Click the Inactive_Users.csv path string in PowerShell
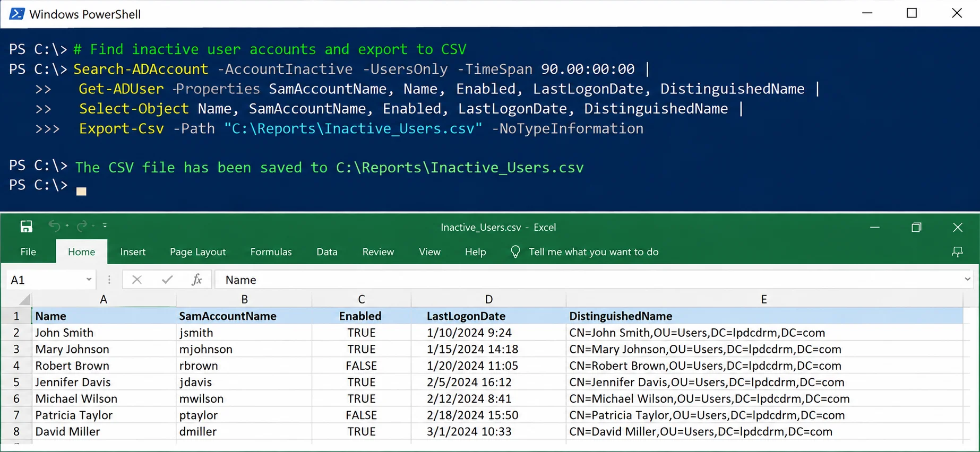Screen dimensions: 980x452 tap(353, 128)
